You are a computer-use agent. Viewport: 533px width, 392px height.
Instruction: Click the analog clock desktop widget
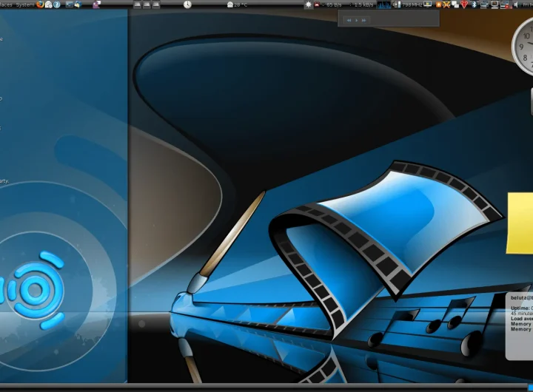pyautogui.click(x=523, y=47)
